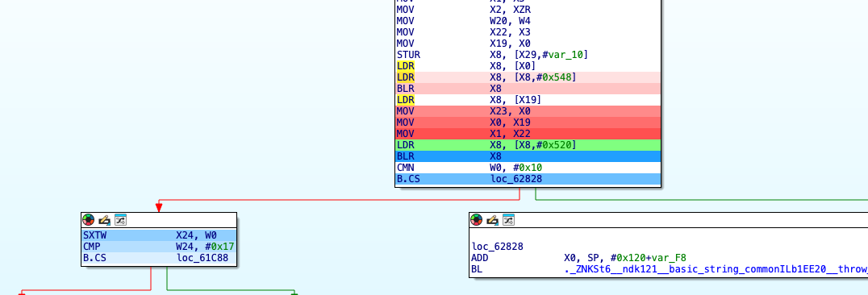Select the MOV X23, X0 line
The height and width of the screenshot is (295, 868).
[x=528, y=111]
